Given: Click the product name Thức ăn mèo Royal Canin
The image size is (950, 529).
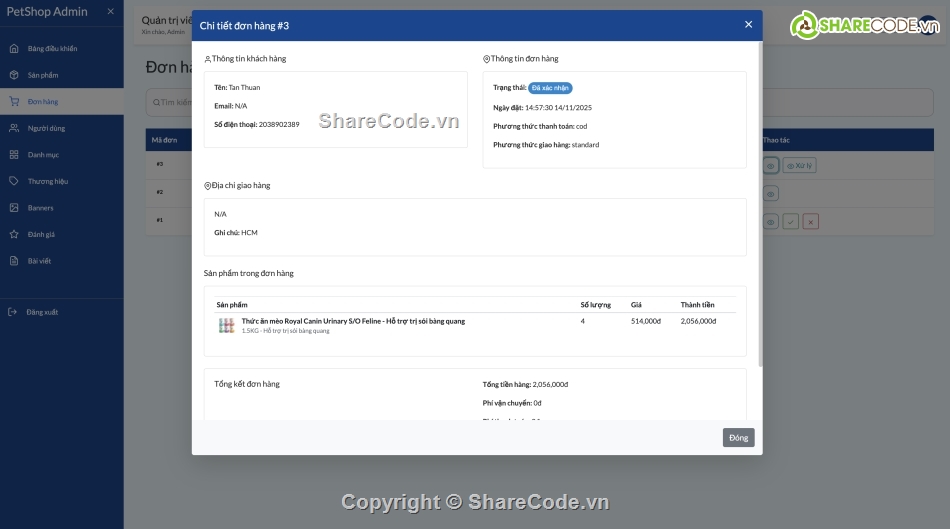Looking at the screenshot, I should (353, 321).
